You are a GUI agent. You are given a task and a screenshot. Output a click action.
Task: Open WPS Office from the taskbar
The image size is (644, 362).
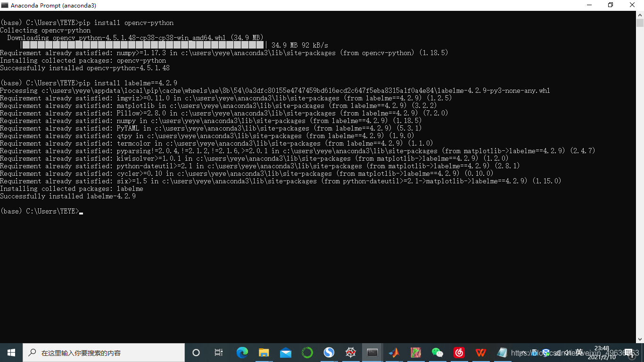pos(480,353)
